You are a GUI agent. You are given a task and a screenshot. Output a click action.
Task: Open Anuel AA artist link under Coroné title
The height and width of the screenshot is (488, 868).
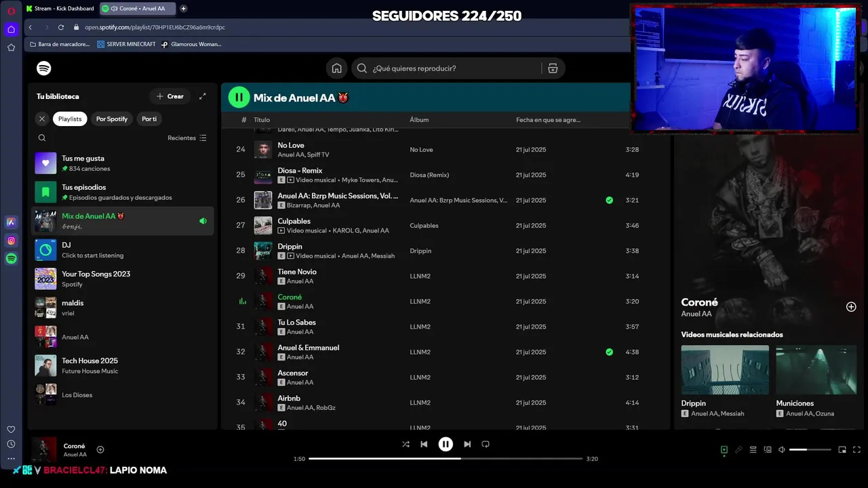click(x=696, y=314)
